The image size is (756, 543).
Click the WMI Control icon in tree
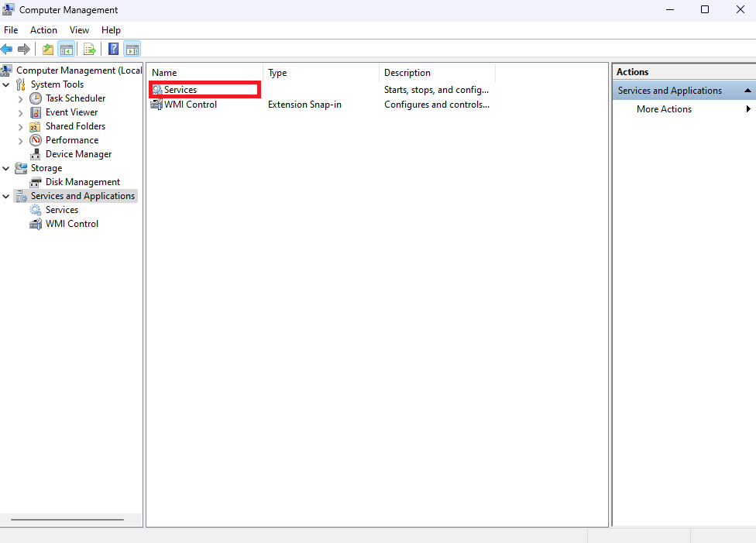click(x=35, y=224)
